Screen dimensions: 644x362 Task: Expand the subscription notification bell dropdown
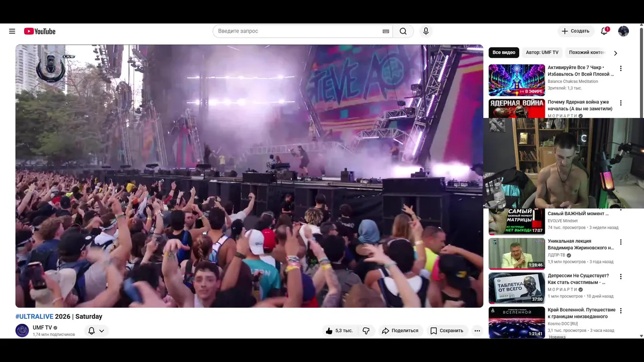tap(96, 331)
